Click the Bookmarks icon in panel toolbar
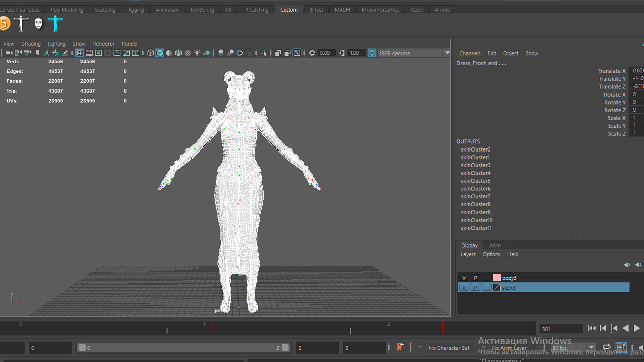This screenshot has height=362, width=644. (x=37, y=53)
